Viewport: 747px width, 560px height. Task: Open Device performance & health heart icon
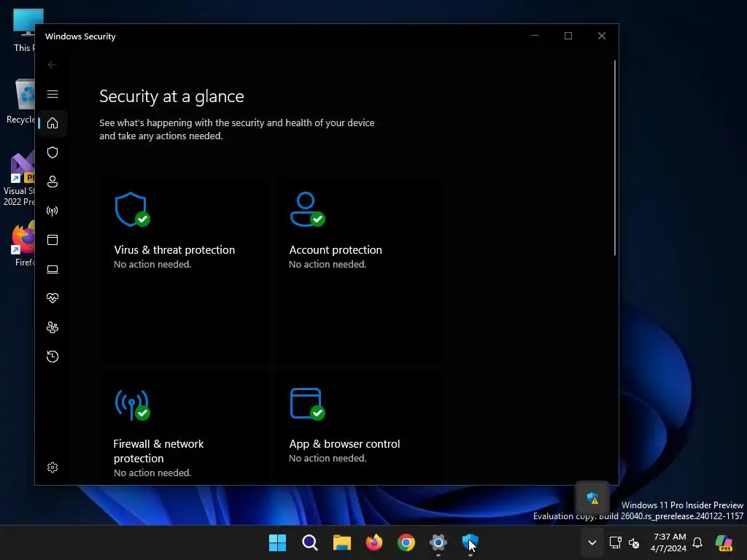coord(53,298)
